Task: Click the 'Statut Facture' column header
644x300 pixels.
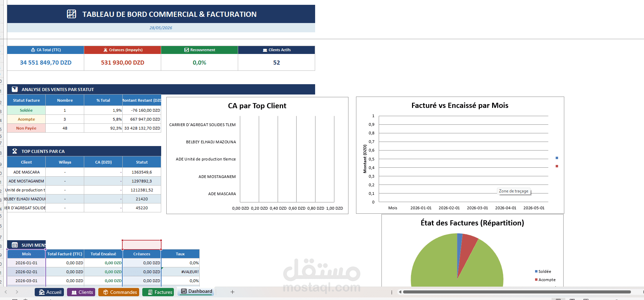Action: [x=26, y=100]
